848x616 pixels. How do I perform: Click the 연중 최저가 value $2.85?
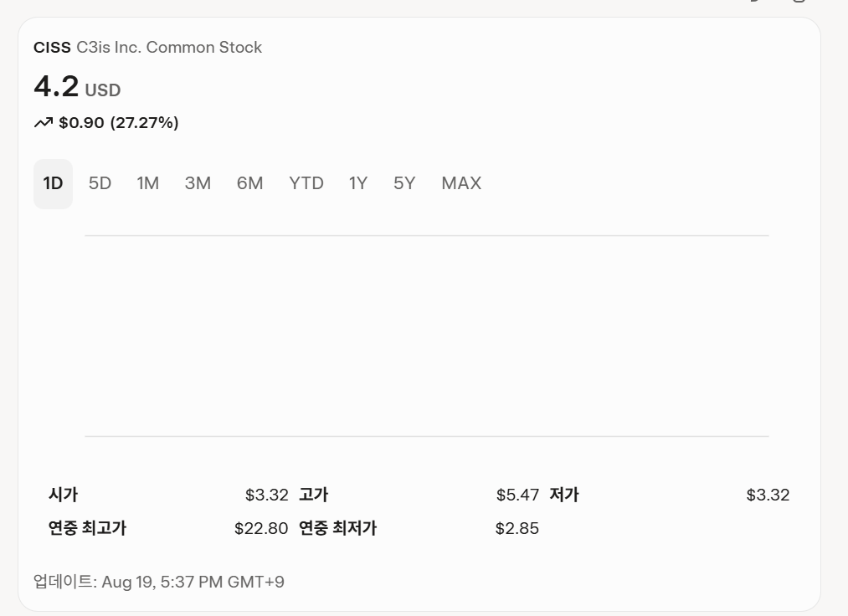[517, 528]
